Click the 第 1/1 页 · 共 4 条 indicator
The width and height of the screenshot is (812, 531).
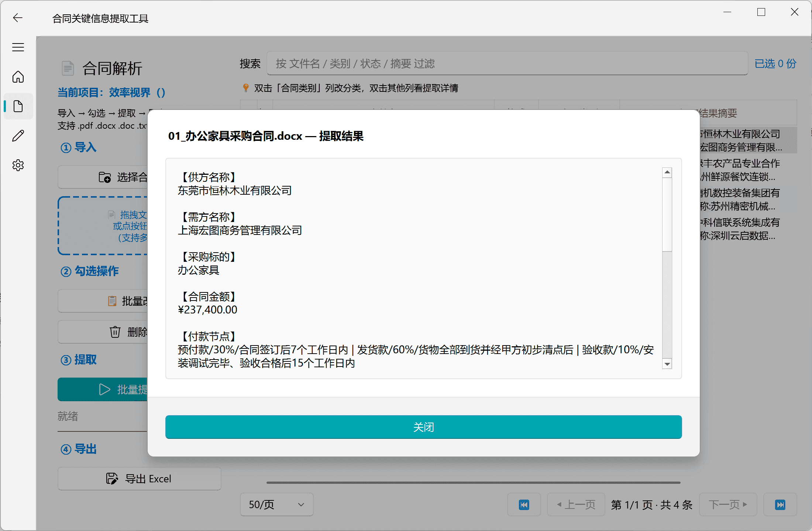652,504
